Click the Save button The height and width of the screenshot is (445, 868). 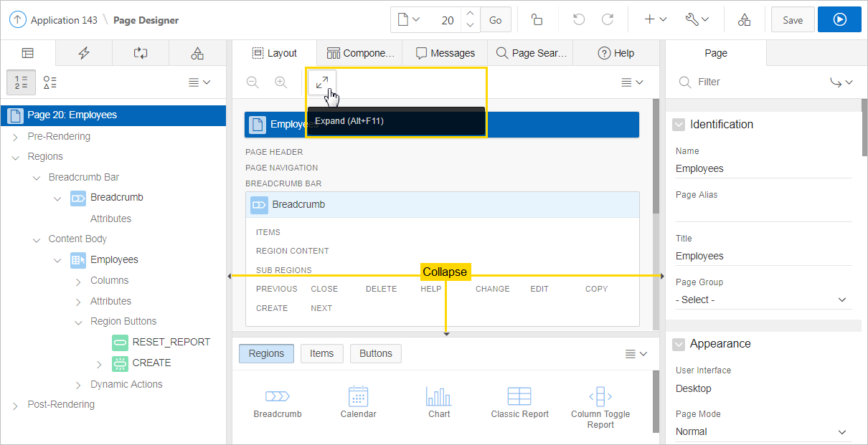792,20
